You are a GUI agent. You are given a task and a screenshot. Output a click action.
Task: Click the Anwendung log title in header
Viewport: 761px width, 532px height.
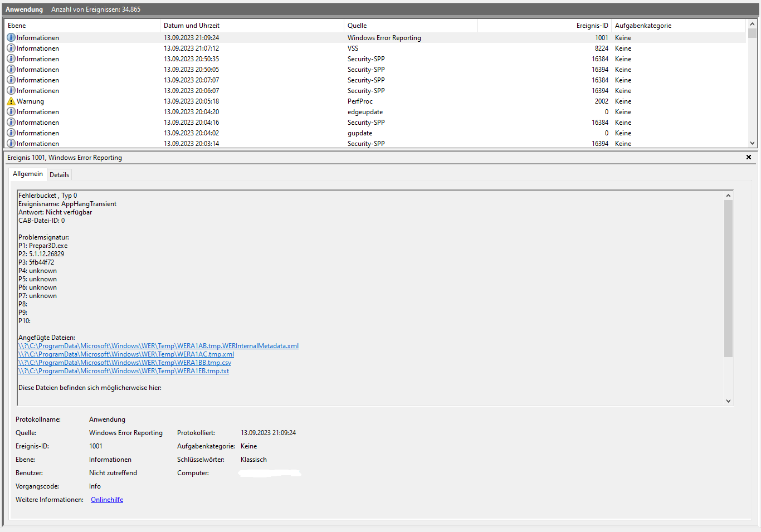[x=24, y=9]
